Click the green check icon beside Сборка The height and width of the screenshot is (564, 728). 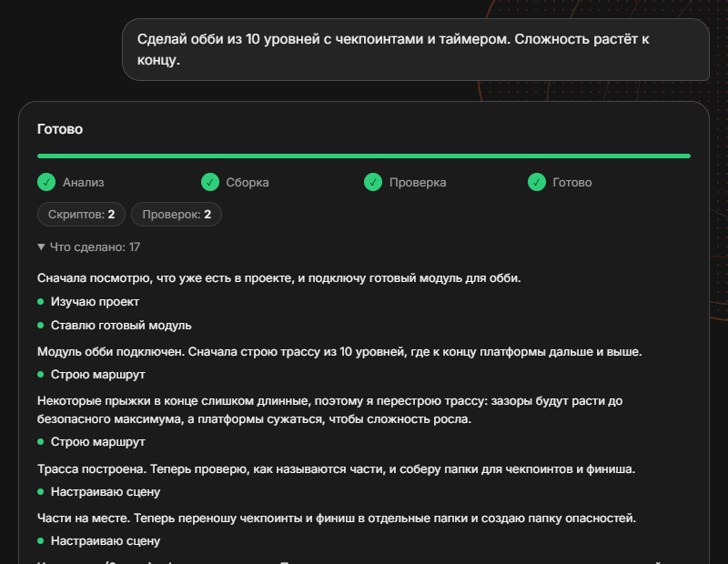pyautogui.click(x=210, y=182)
